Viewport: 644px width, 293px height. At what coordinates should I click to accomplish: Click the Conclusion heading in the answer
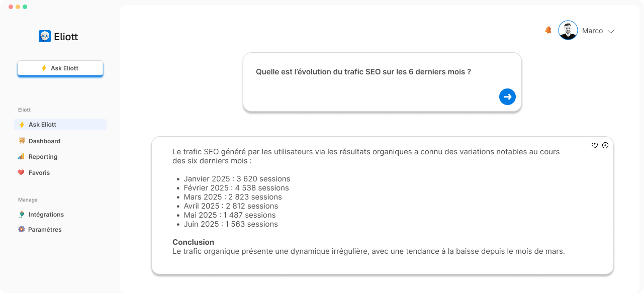tap(193, 242)
